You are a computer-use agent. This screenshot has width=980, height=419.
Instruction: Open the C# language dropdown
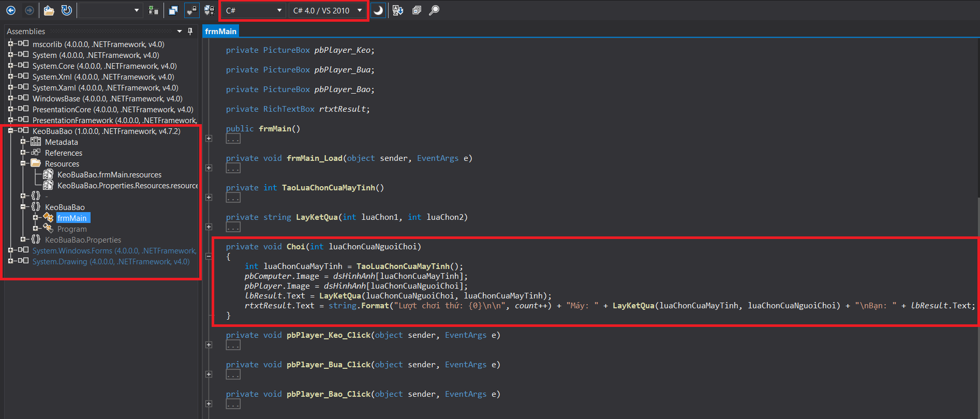tap(254, 10)
